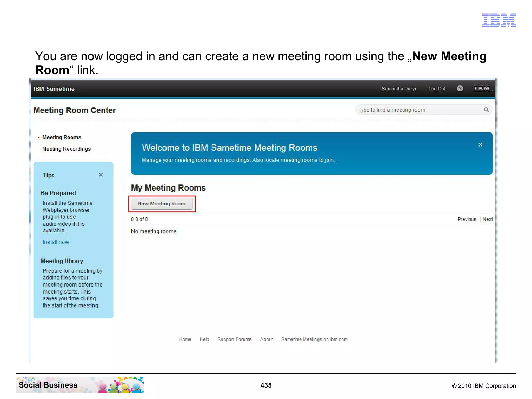This screenshot has width=532, height=399.
Task: Select Meeting Rooms in the sidebar
Action: (x=62, y=137)
